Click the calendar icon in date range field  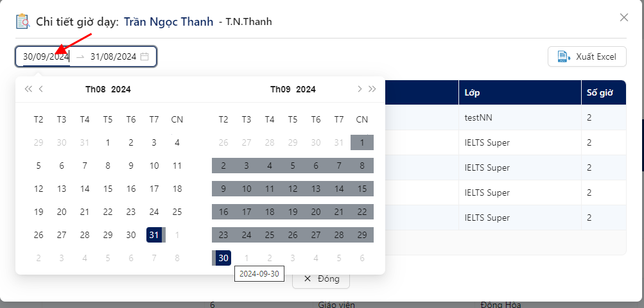click(144, 56)
